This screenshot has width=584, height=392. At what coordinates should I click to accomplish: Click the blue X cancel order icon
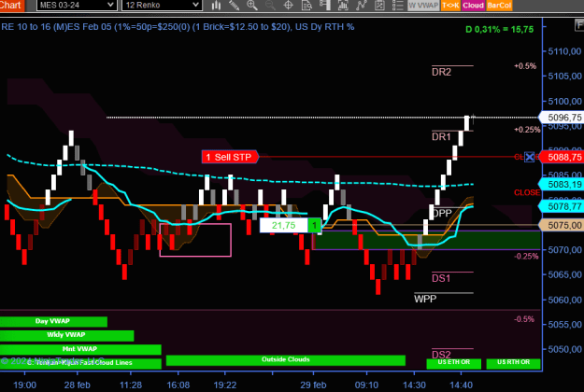coord(529,157)
